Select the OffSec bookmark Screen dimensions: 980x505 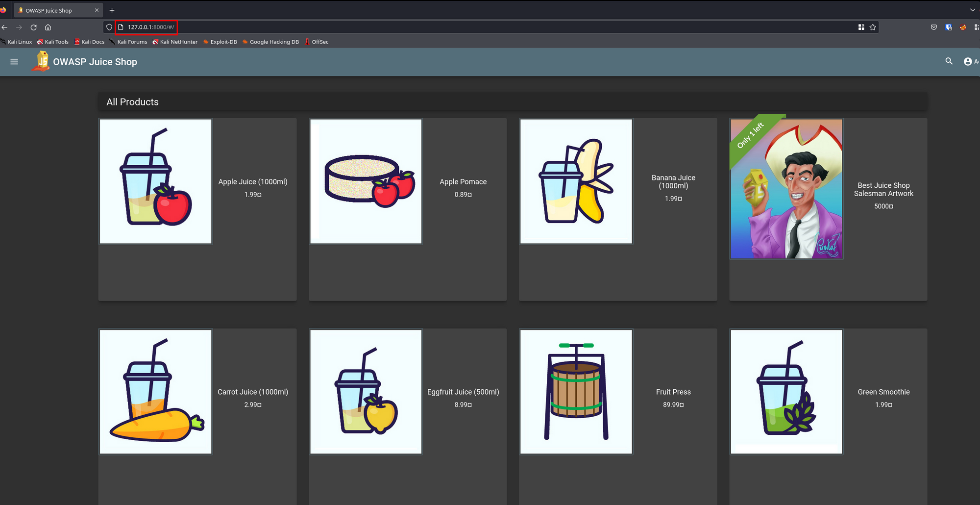tap(317, 42)
